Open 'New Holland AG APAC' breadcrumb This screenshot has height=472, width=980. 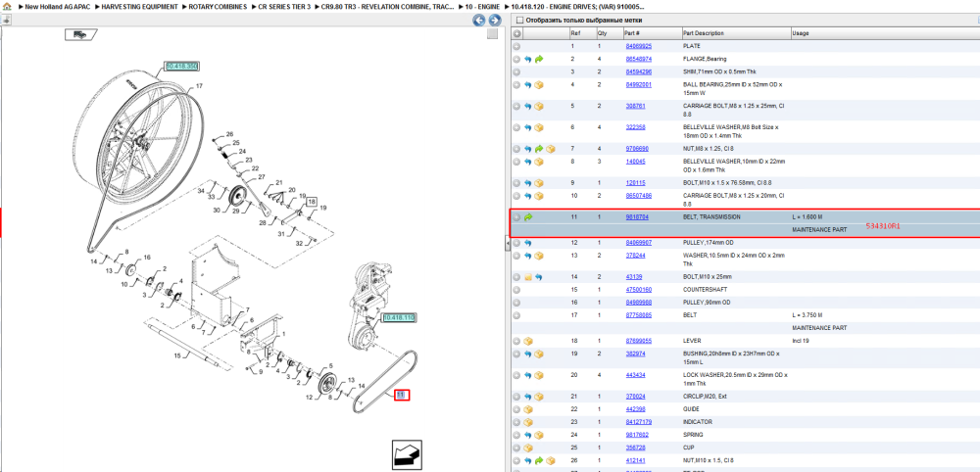[57, 6]
